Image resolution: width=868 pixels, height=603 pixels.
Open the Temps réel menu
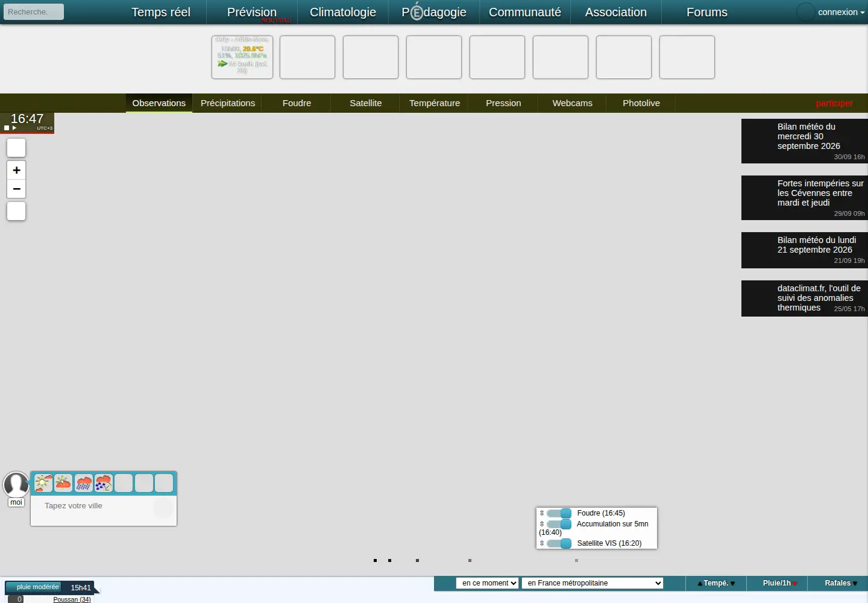(x=161, y=12)
